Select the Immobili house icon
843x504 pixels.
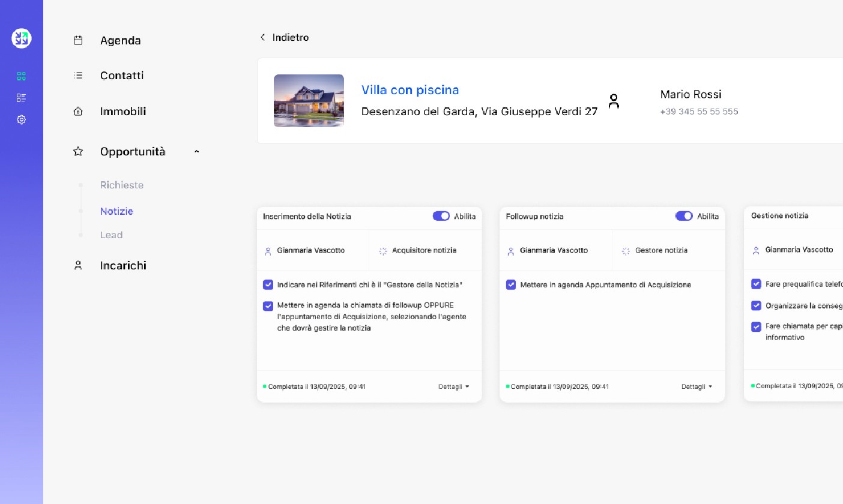coord(78,111)
